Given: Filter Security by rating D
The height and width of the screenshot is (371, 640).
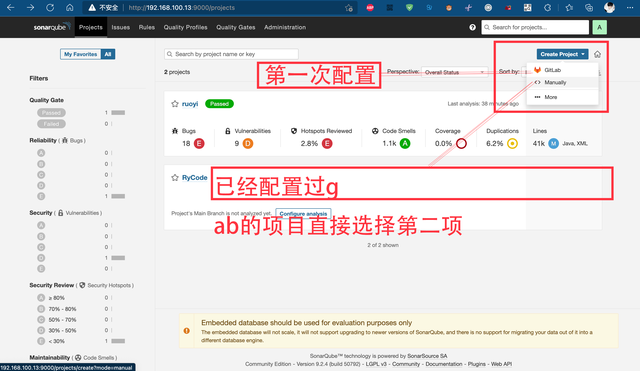Looking at the screenshot, I should 41,258.
